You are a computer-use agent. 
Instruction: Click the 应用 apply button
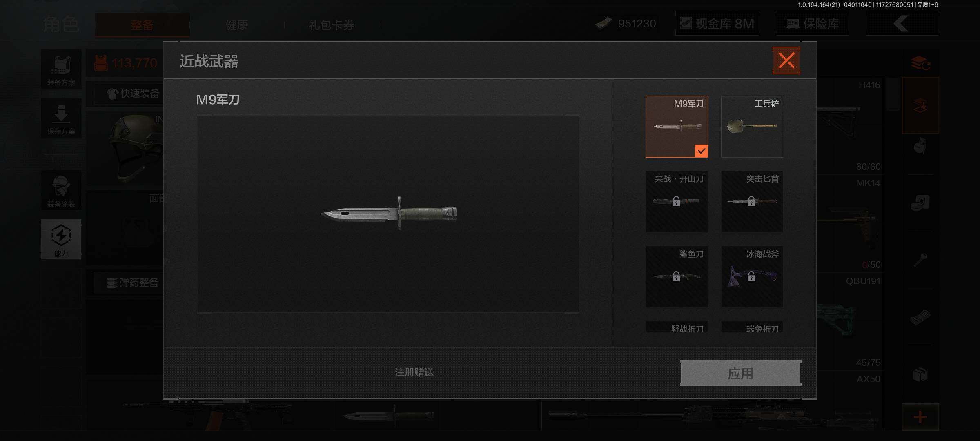740,373
